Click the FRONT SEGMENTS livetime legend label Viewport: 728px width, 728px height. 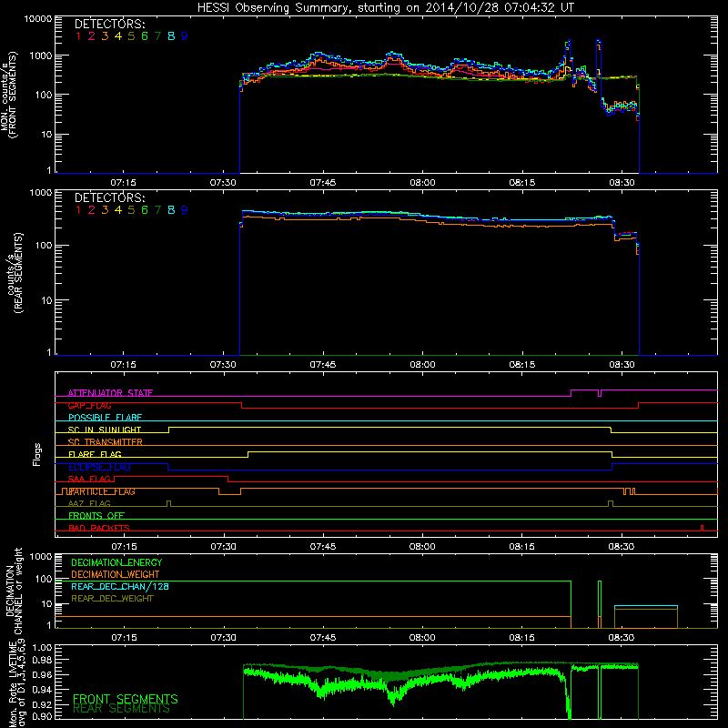(x=126, y=699)
